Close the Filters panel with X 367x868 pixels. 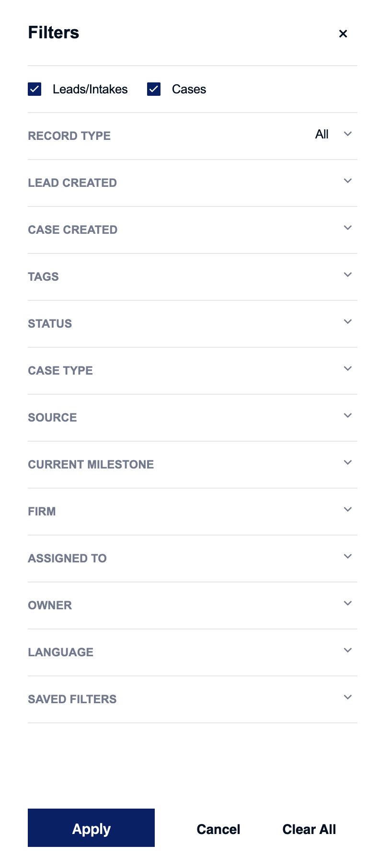tap(343, 34)
